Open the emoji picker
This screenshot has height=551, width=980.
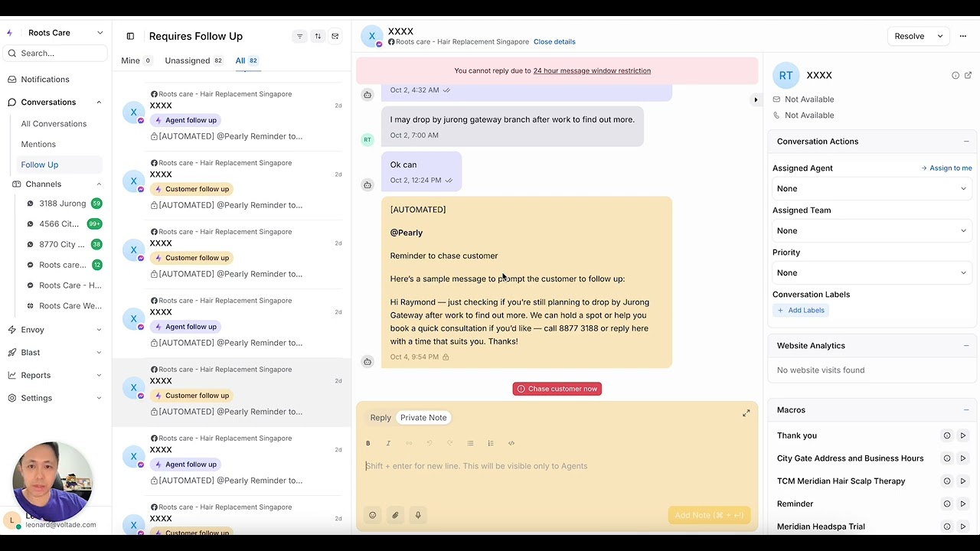click(x=373, y=515)
